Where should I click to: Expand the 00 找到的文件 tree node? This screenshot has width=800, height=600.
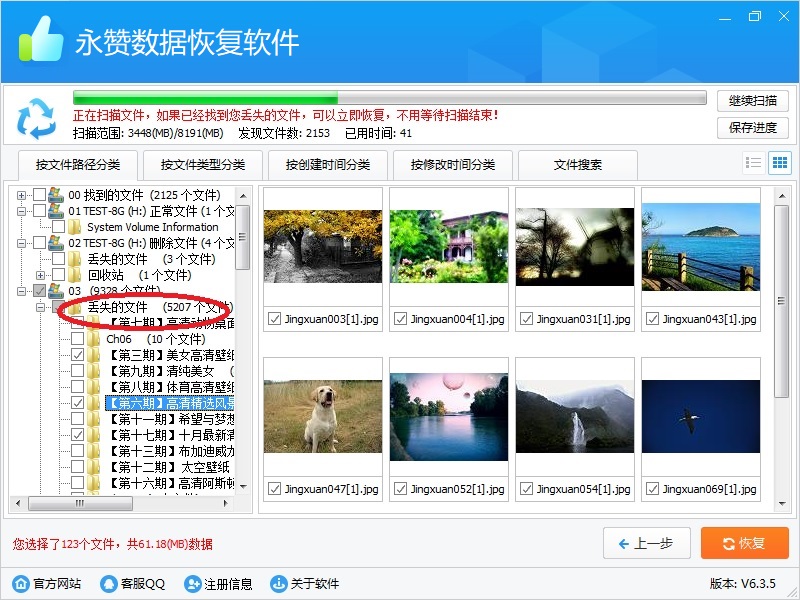pyautogui.click(x=21, y=195)
